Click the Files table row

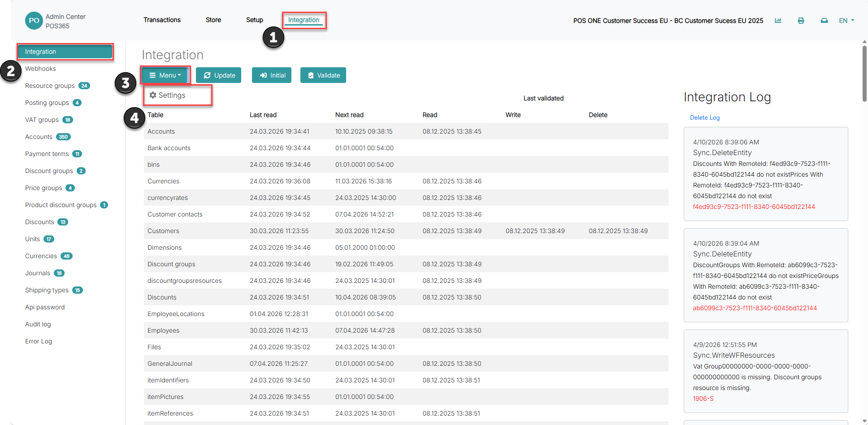coord(406,347)
